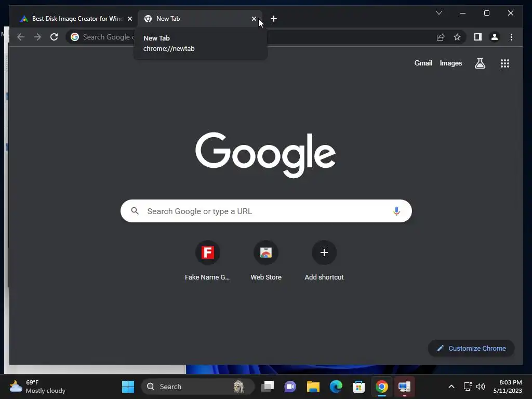Focus the Search Google or type a URL box

[x=266, y=211]
